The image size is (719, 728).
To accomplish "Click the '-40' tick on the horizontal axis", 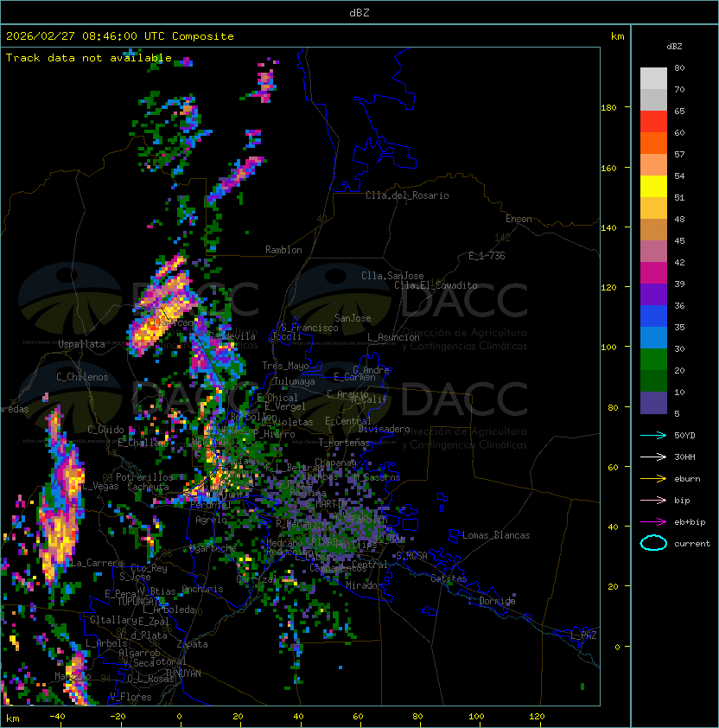I will coord(57,717).
